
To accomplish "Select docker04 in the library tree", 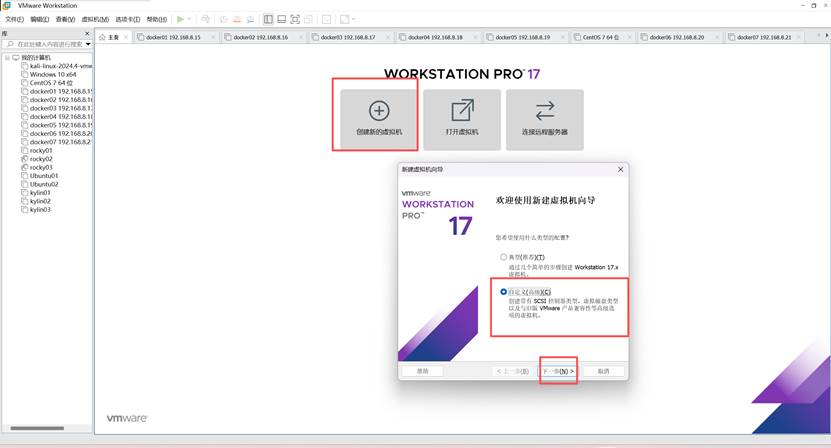I will 57,117.
